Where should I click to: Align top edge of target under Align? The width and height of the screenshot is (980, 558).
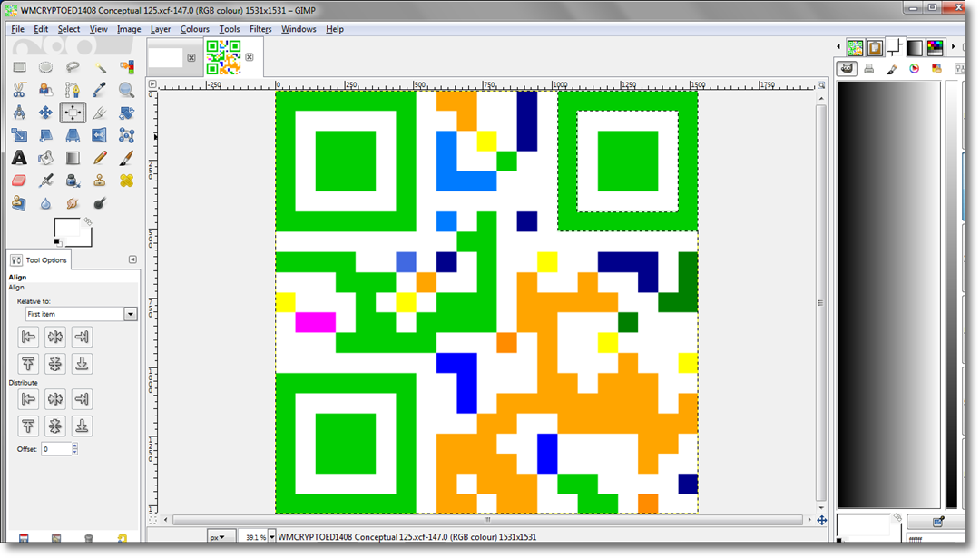point(28,364)
